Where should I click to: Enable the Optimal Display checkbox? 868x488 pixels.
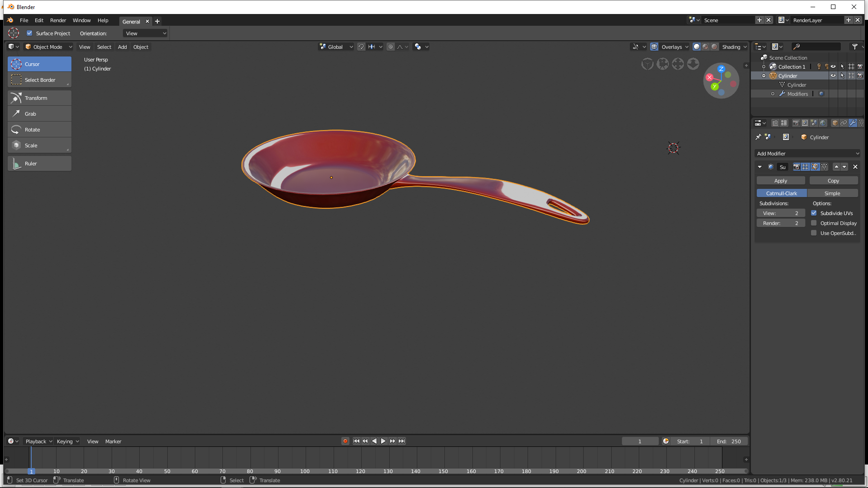click(814, 223)
